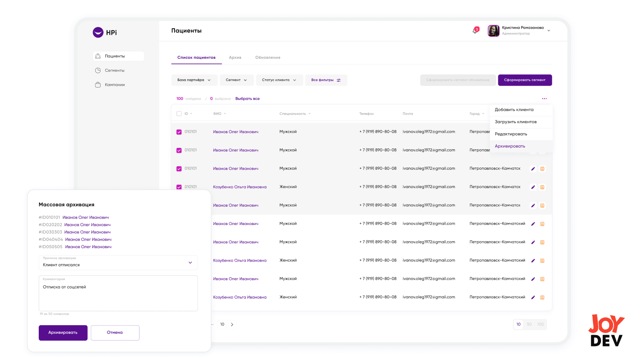Click the 19 из 50 символов counter

54,314
